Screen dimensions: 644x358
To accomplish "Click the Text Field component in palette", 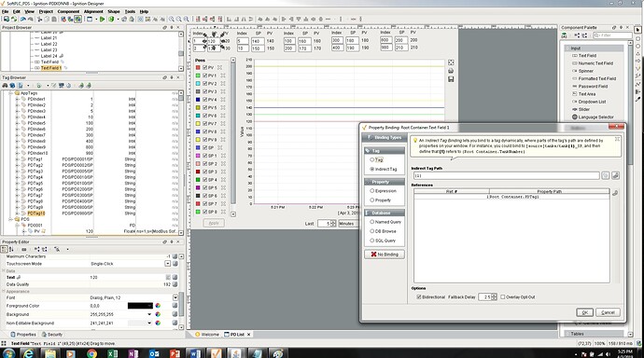I will (587, 55).
